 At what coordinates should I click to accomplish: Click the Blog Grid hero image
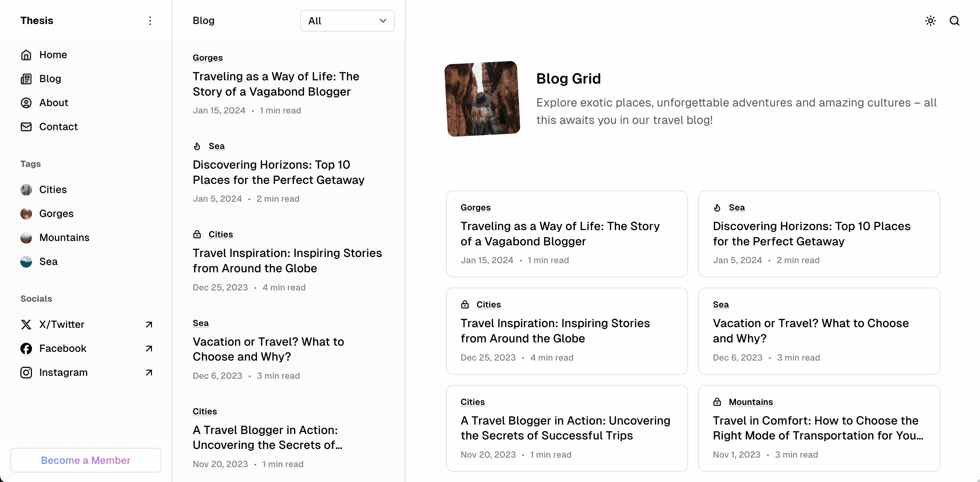click(x=482, y=99)
